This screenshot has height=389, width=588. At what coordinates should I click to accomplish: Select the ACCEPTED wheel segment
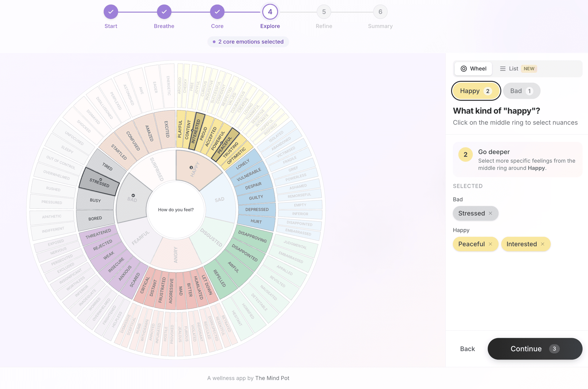point(211,136)
